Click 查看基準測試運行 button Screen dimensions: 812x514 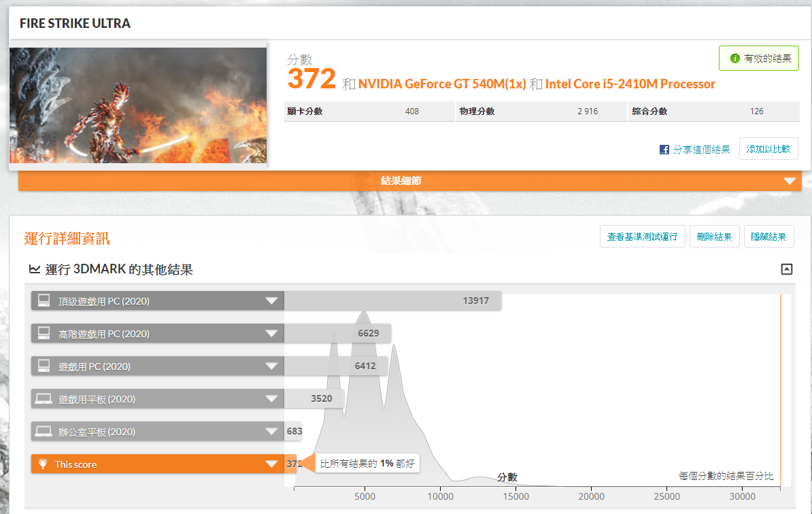tap(642, 237)
